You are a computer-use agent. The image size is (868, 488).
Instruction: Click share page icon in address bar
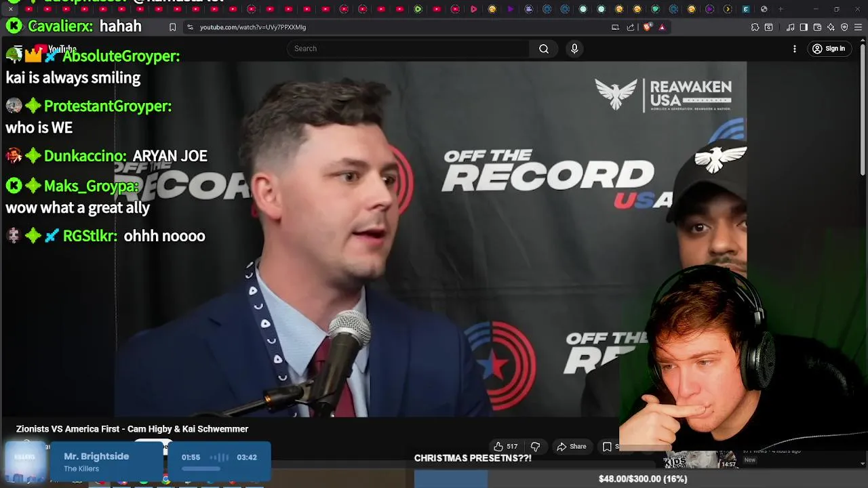631,27
